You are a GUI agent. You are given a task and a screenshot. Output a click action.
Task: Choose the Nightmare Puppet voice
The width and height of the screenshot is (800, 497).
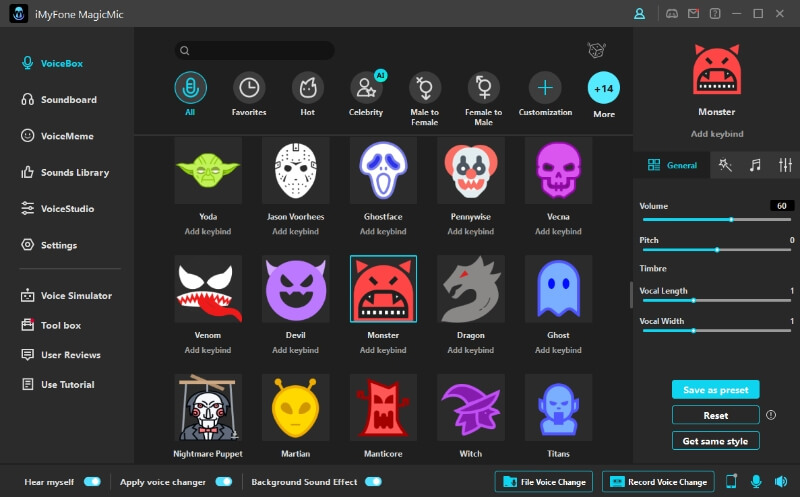tap(208, 408)
